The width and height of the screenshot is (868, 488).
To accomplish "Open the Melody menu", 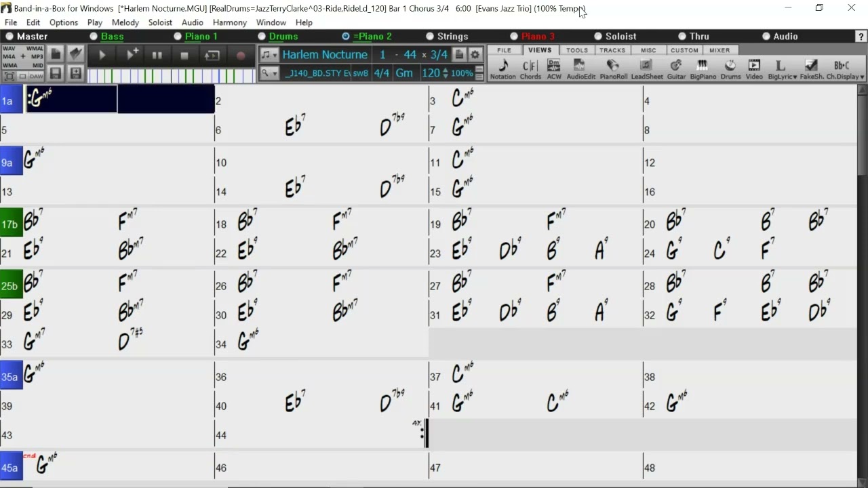I will tap(125, 22).
